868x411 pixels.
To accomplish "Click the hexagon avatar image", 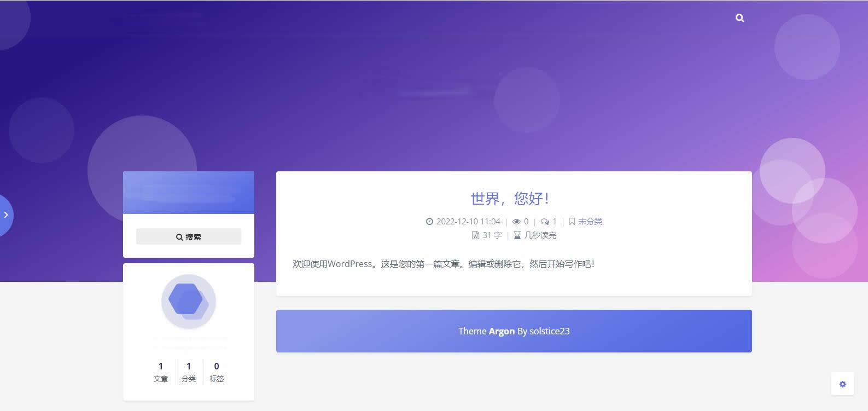I will [188, 302].
